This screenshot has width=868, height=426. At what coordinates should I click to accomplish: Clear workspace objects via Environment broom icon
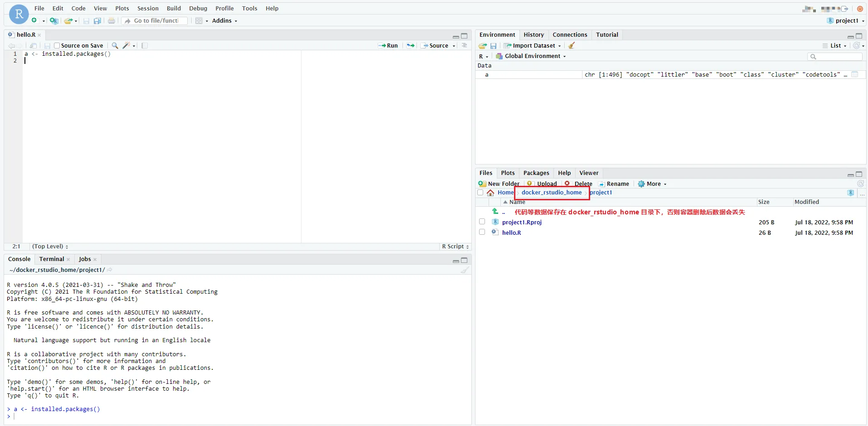pos(572,45)
